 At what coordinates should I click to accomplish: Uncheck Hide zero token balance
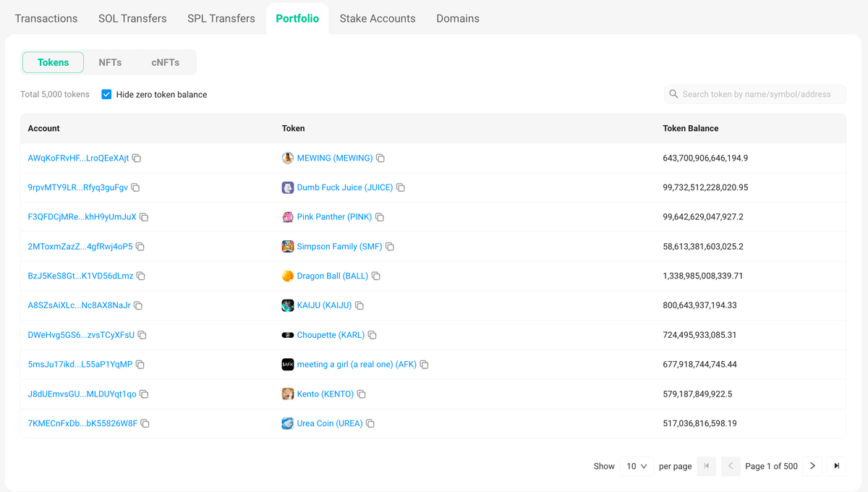point(106,94)
